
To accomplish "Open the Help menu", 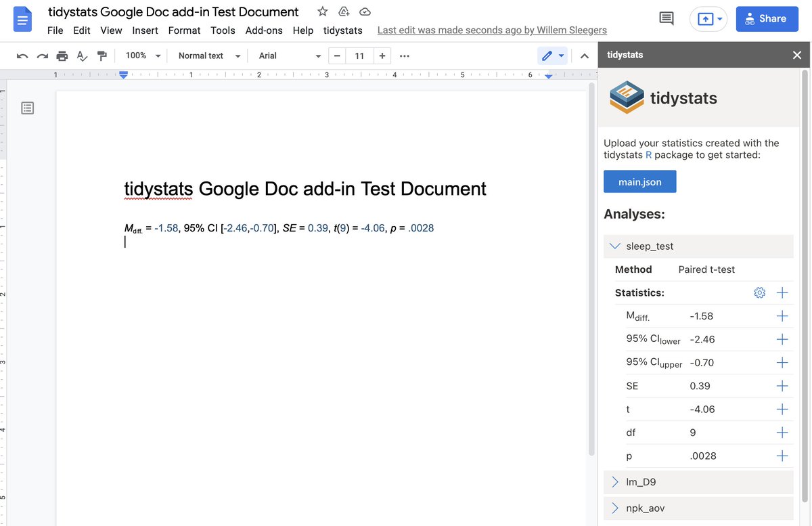I will tap(303, 30).
